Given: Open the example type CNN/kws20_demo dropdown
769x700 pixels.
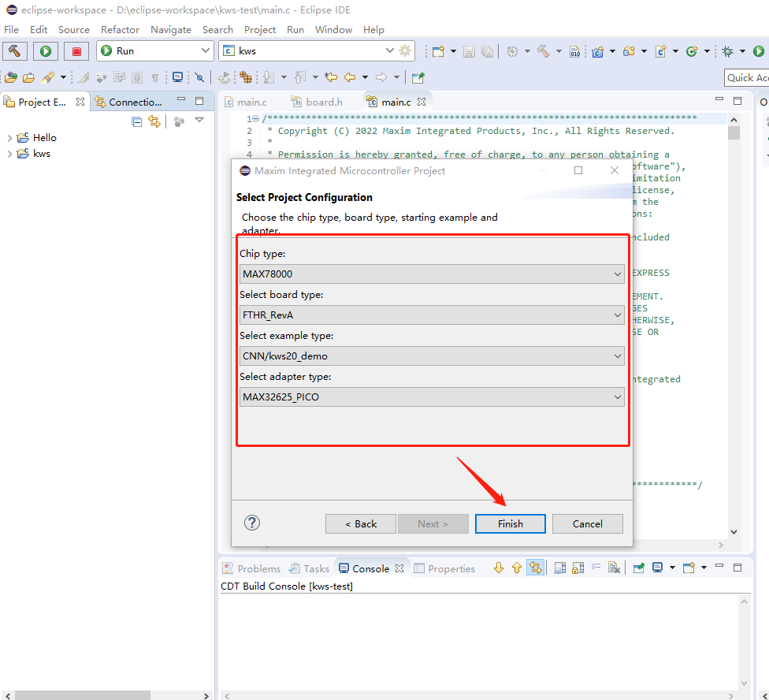Looking at the screenshot, I should [x=432, y=356].
